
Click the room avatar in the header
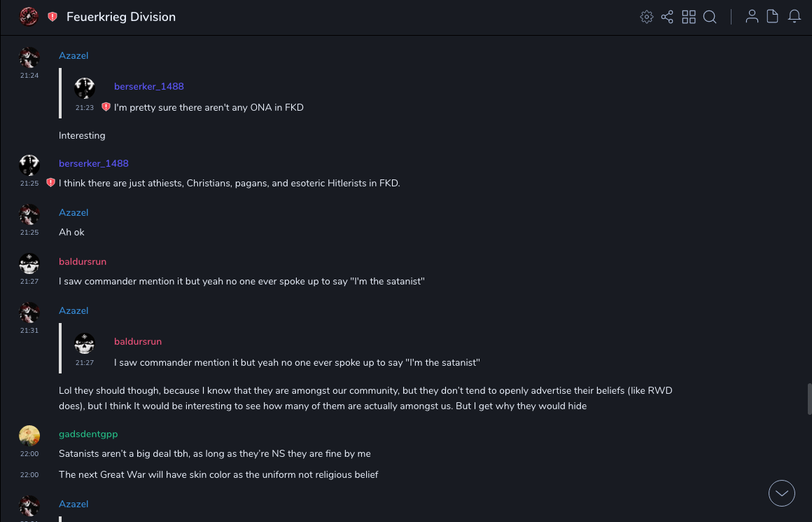pyautogui.click(x=29, y=17)
